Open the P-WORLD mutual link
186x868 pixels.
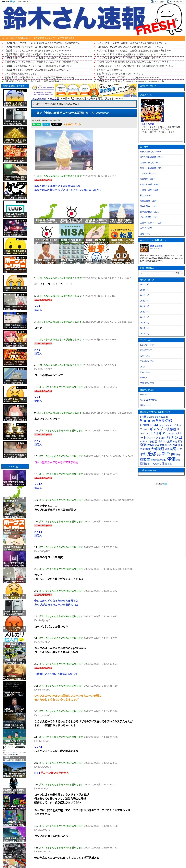click(145, 394)
